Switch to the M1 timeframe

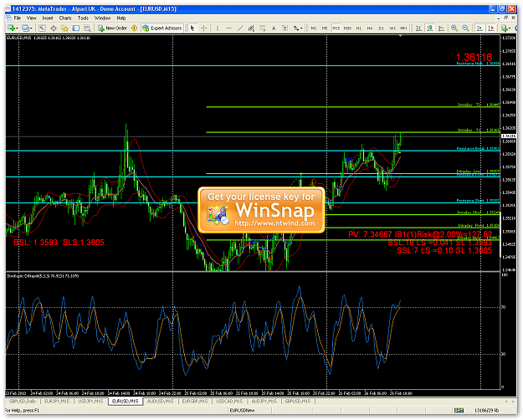[314, 28]
